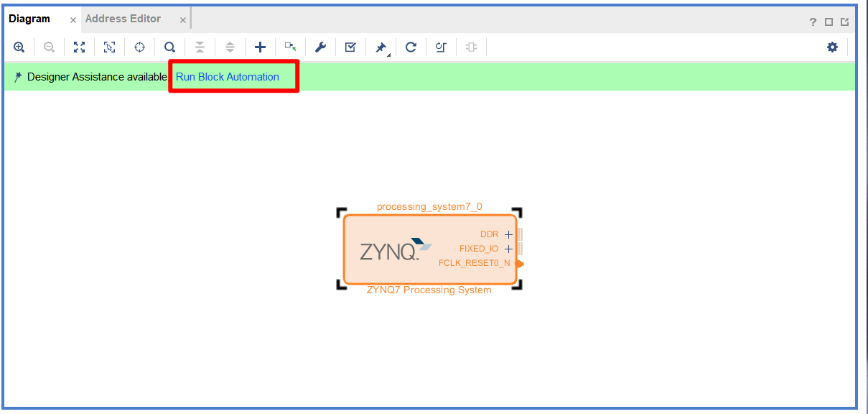Image resolution: width=868 pixels, height=414 pixels.
Task: Expand the FIXED_IO interface port
Action: [x=508, y=249]
